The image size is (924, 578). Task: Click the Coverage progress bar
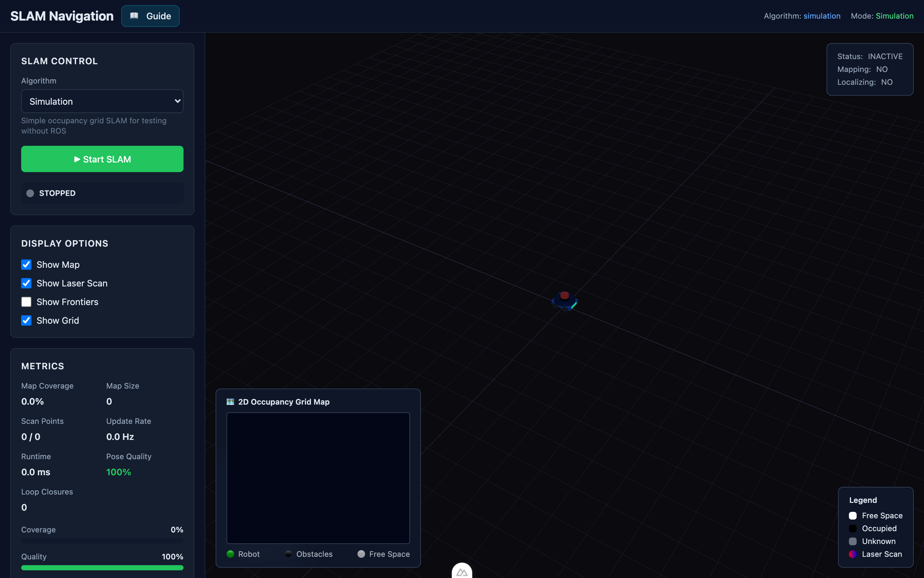pos(102,541)
